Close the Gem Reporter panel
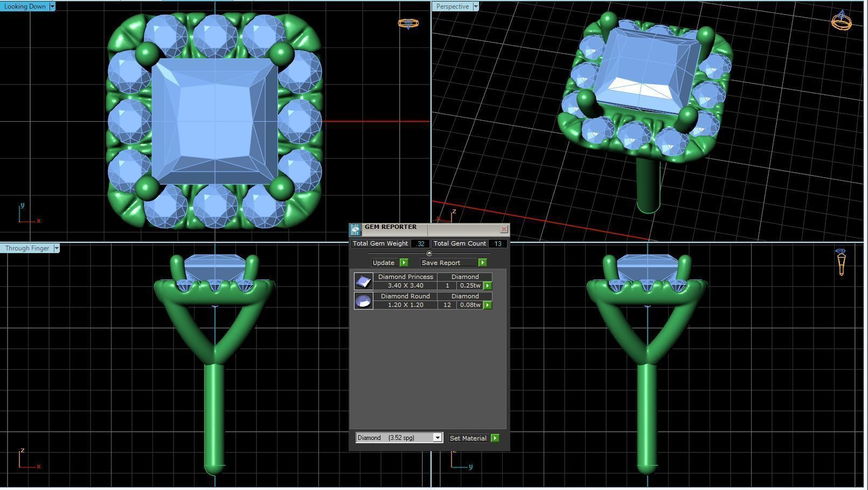This screenshot has width=868, height=490. pos(504,229)
